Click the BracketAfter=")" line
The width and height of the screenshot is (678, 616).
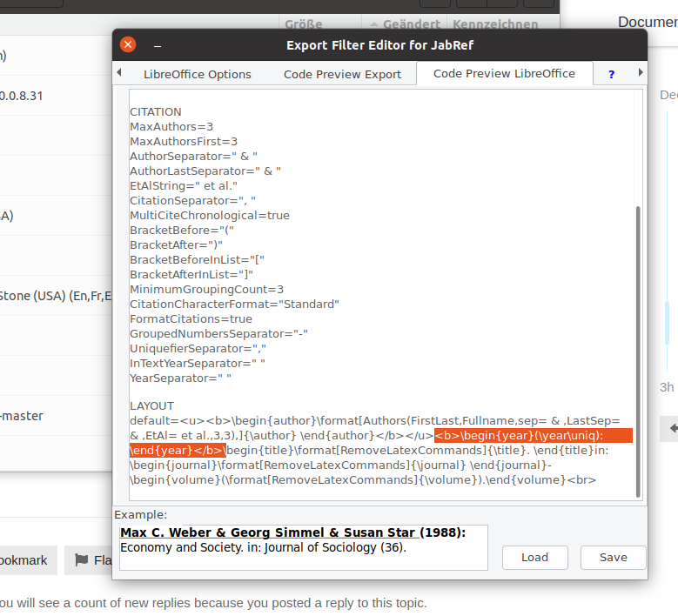[177, 244]
